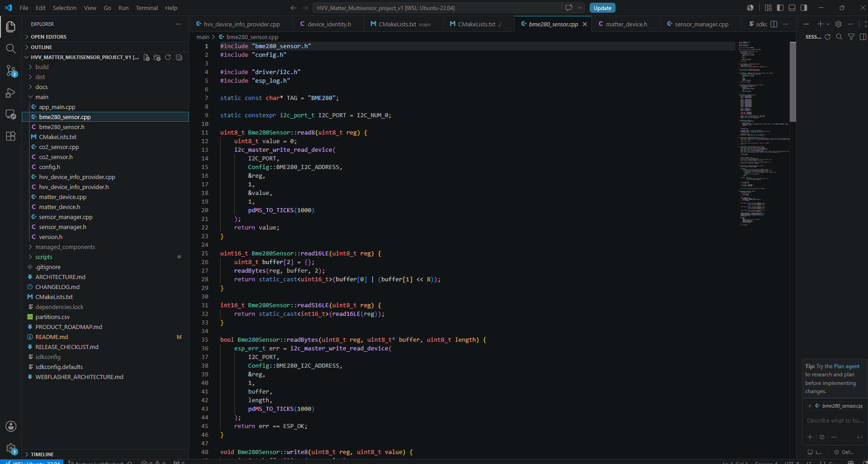The image size is (868, 464).
Task: Toggle the bottom panel layout button
Action: (792, 8)
